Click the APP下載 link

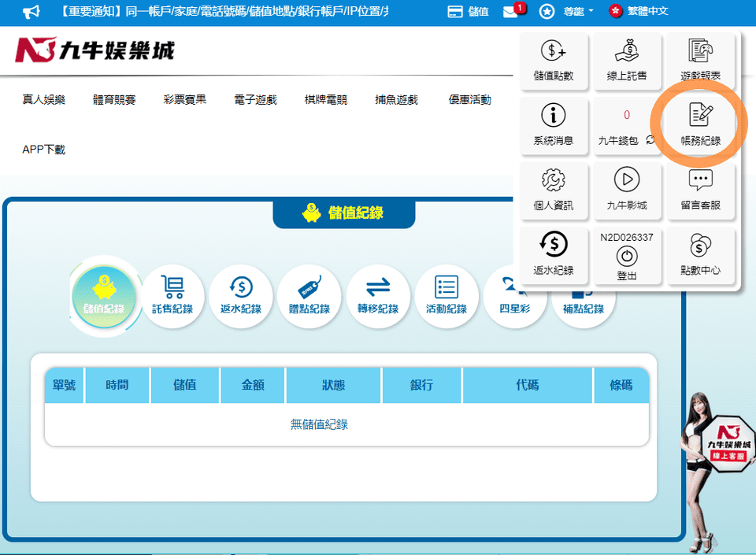click(x=43, y=149)
